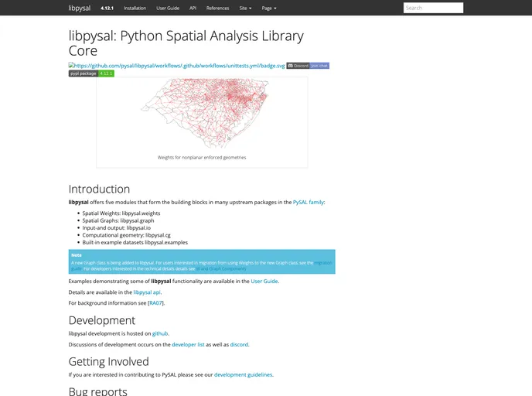Click the main page title heading
This screenshot has width=532, height=396.
click(186, 43)
